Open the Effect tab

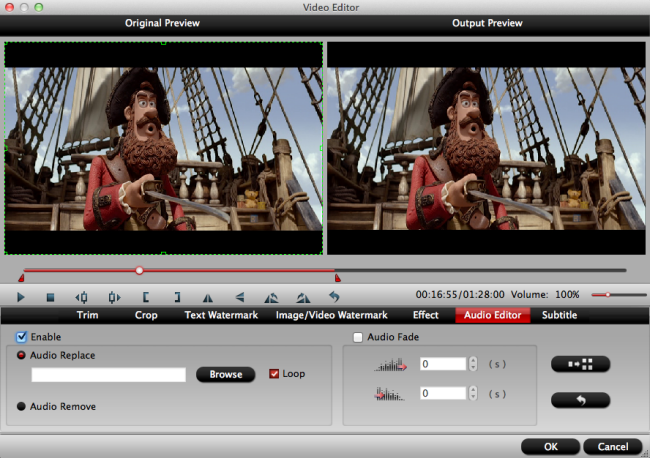426,315
